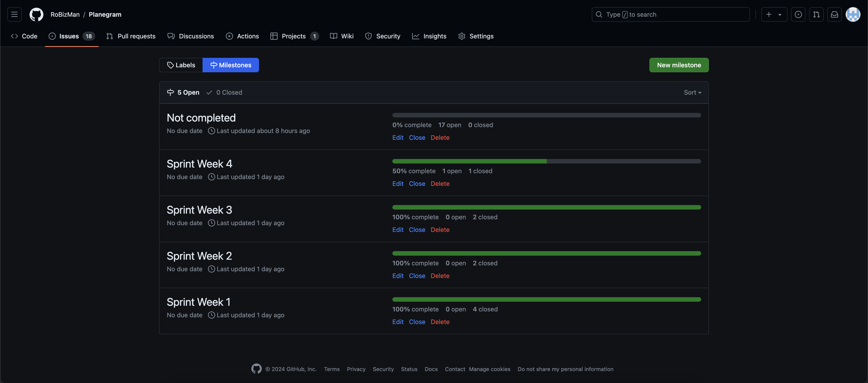
Task: Open the notifications inbox icon
Action: click(x=834, y=14)
